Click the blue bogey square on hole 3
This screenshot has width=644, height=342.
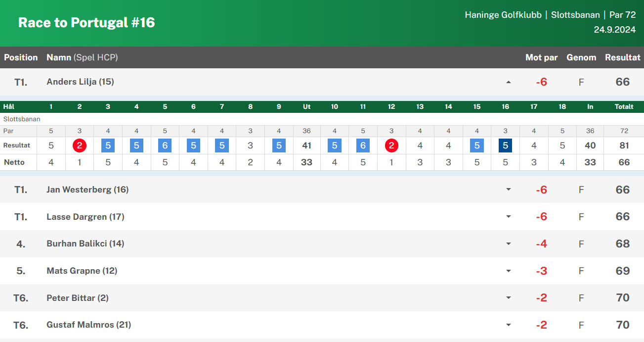click(x=108, y=146)
